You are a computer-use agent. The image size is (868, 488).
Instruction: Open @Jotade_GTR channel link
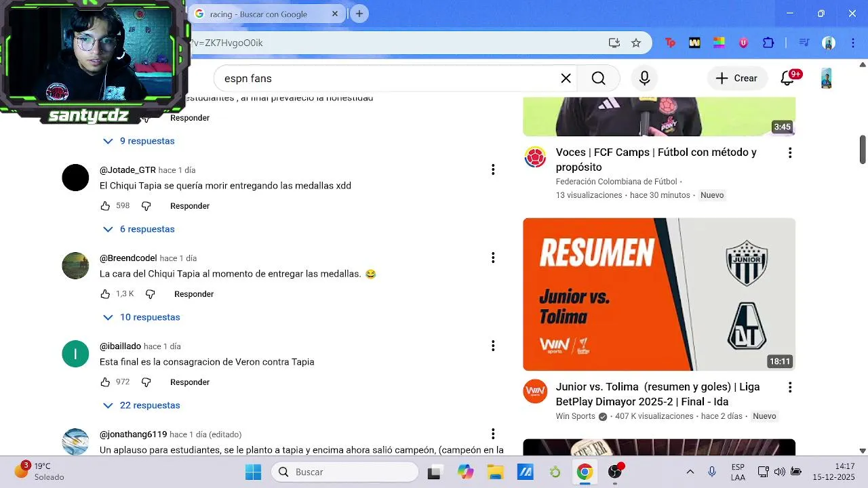tap(127, 170)
